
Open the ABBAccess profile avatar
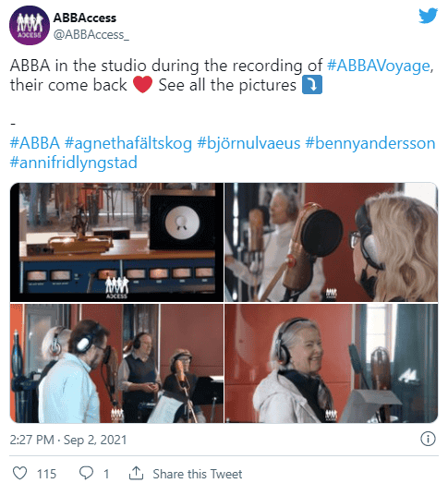pos(30,25)
